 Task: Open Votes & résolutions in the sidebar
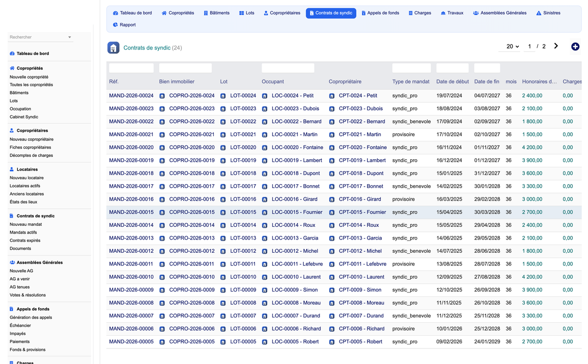click(x=28, y=295)
